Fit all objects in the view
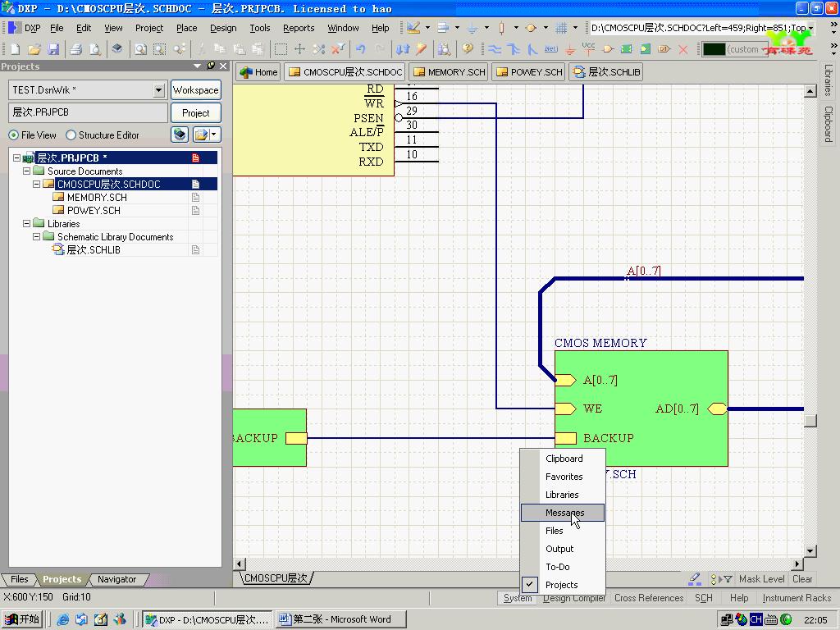 [x=140, y=49]
